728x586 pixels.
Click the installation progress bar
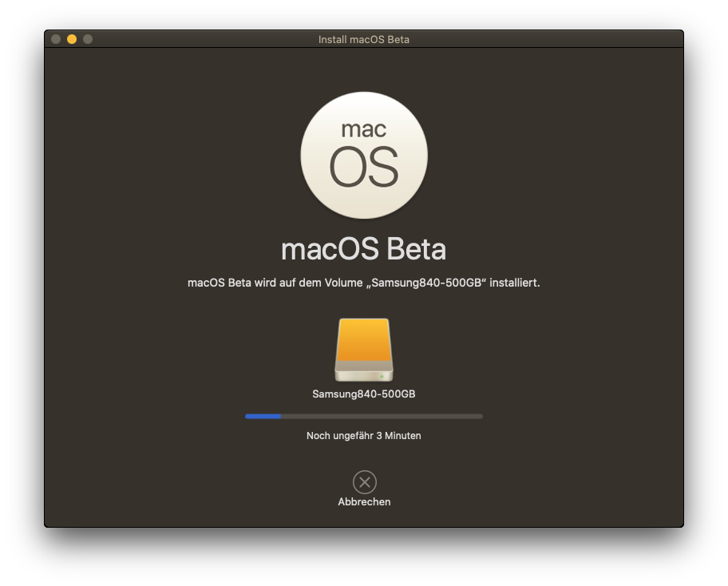point(364,417)
